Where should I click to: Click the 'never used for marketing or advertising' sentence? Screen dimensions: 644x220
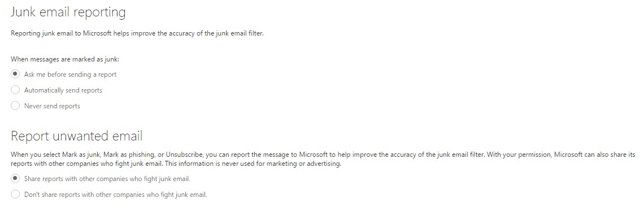(x=285, y=164)
